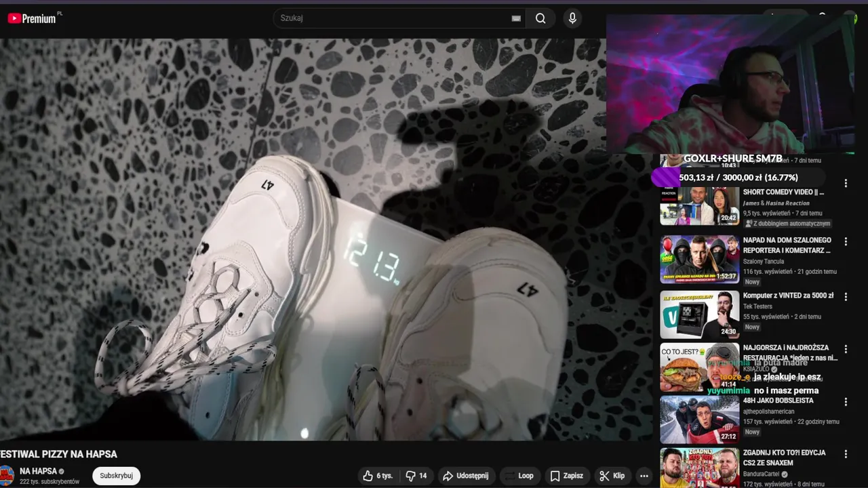This screenshot has height=488, width=868.
Task: Click the ESTIWAL PIZZY NA HAPSA video title
Action: pos(58,454)
